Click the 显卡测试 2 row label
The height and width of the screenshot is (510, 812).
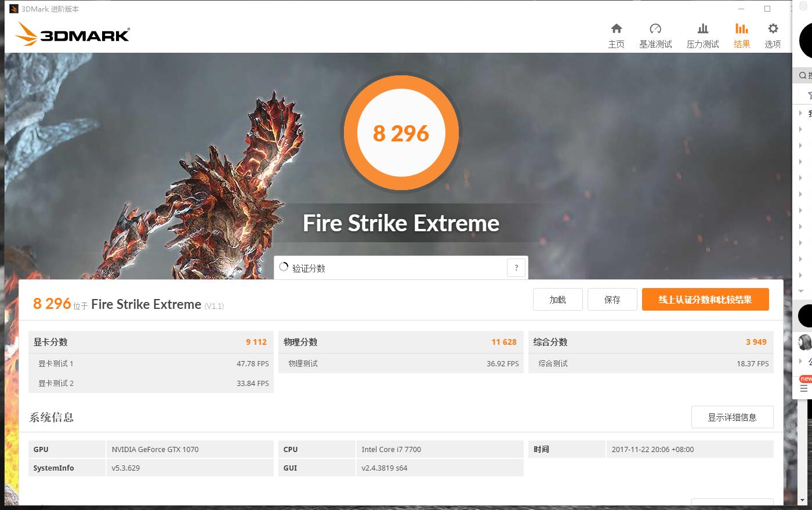pyautogui.click(x=56, y=383)
